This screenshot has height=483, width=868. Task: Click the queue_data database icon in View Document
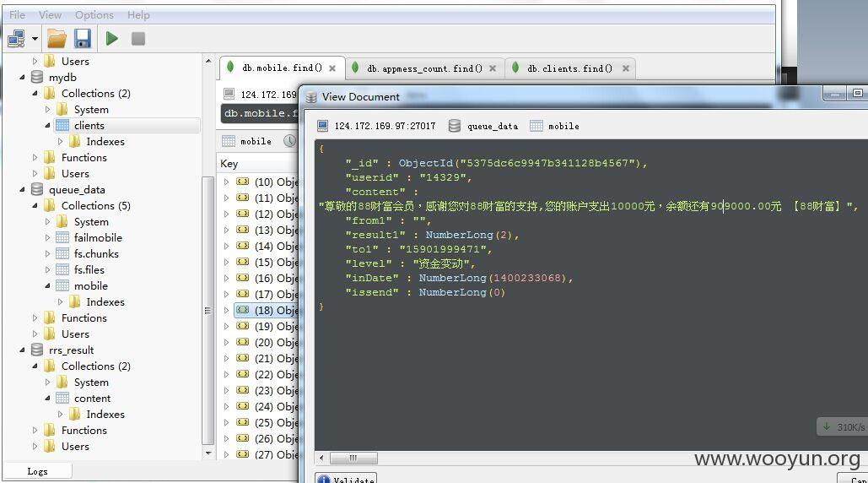pyautogui.click(x=455, y=126)
